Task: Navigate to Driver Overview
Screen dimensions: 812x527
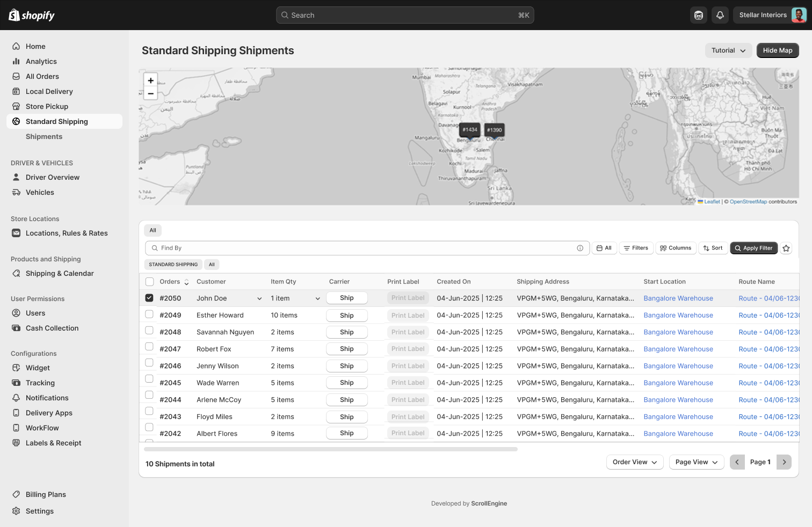Action: point(53,177)
